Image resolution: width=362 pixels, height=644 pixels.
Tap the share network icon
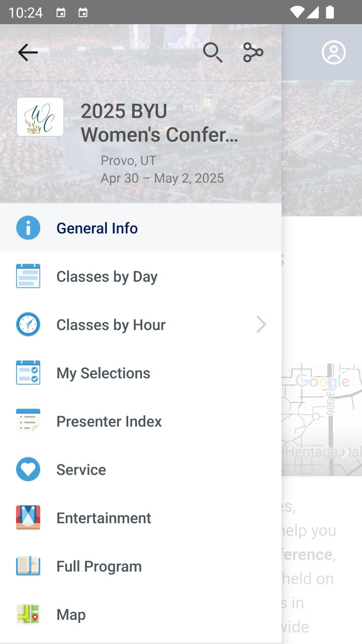coord(253,52)
